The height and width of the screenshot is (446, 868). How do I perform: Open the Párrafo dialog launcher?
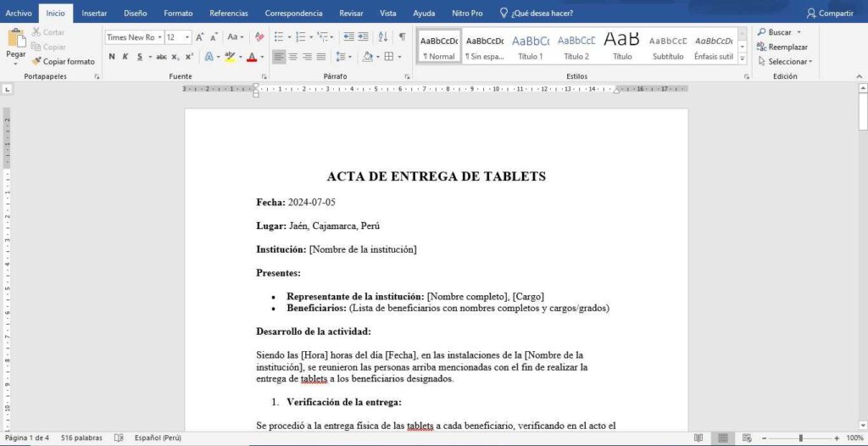407,77
